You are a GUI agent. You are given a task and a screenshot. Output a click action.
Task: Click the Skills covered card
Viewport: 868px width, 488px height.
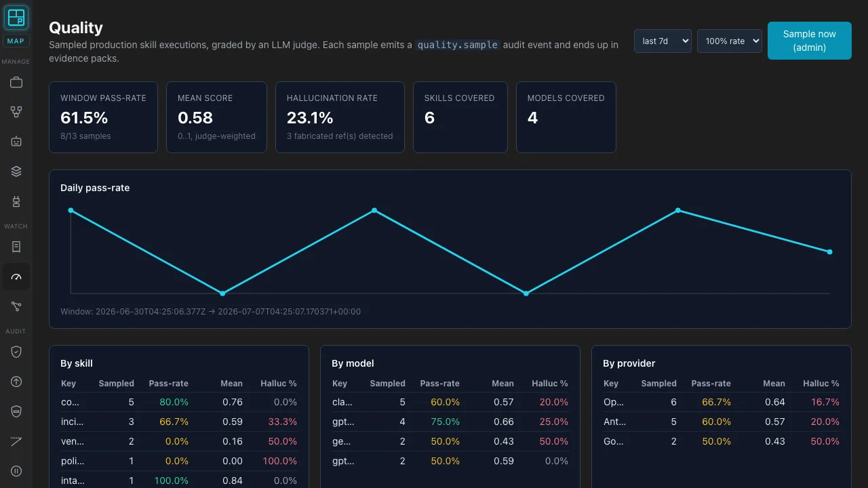[460, 117]
